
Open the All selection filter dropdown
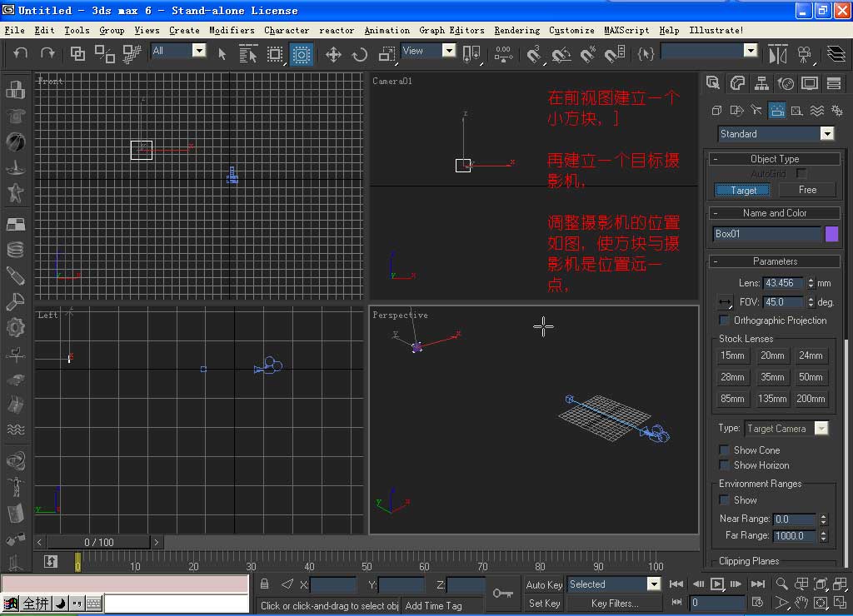pos(199,51)
